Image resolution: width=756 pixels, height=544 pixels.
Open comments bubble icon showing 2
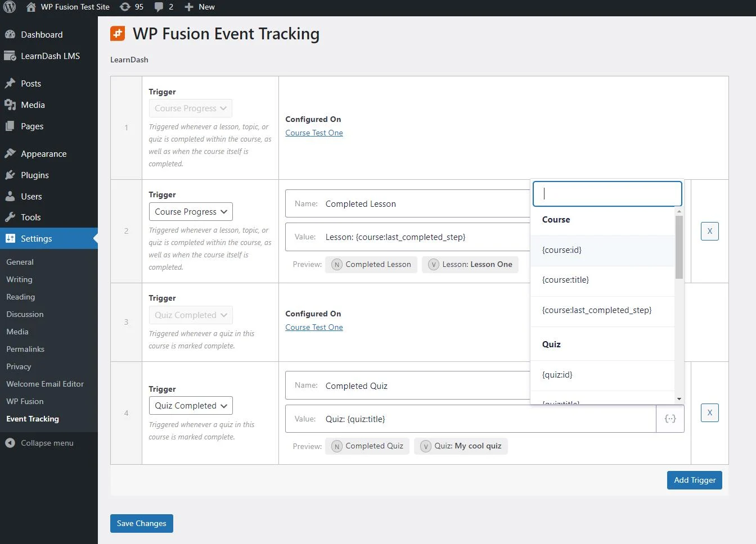tap(159, 7)
